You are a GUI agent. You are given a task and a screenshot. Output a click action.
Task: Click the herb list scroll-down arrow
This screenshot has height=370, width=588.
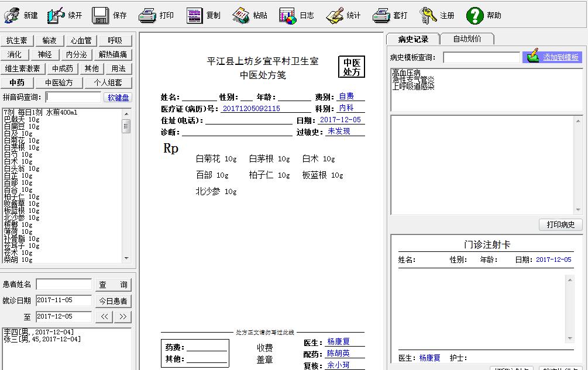[x=126, y=258]
